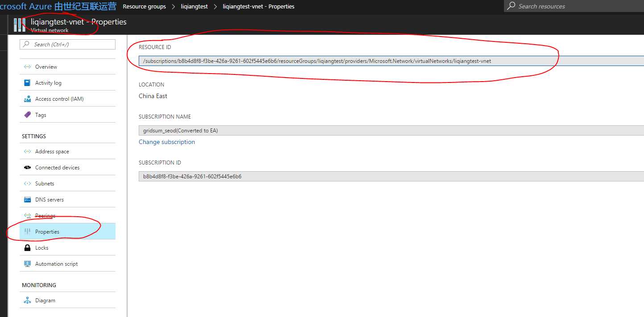Click the Virtual network subtitle text
644x317 pixels.
tap(50, 30)
